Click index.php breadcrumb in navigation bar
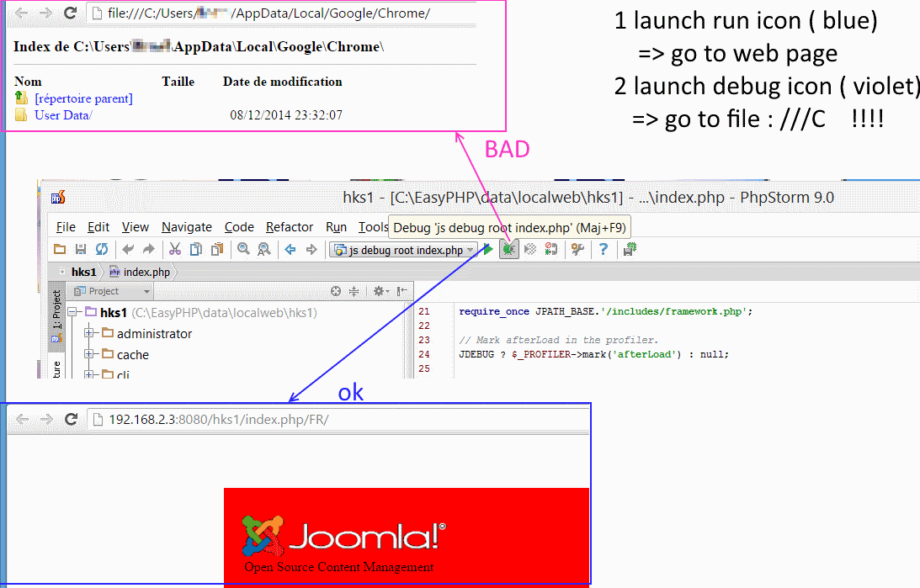Image resolution: width=920 pixels, height=588 pixels. [x=140, y=272]
